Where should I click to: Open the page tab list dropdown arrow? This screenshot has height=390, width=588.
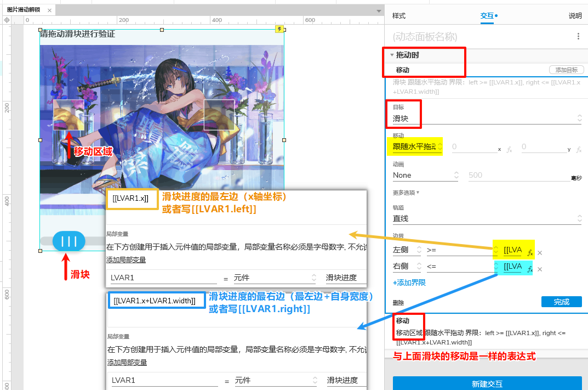379,11
